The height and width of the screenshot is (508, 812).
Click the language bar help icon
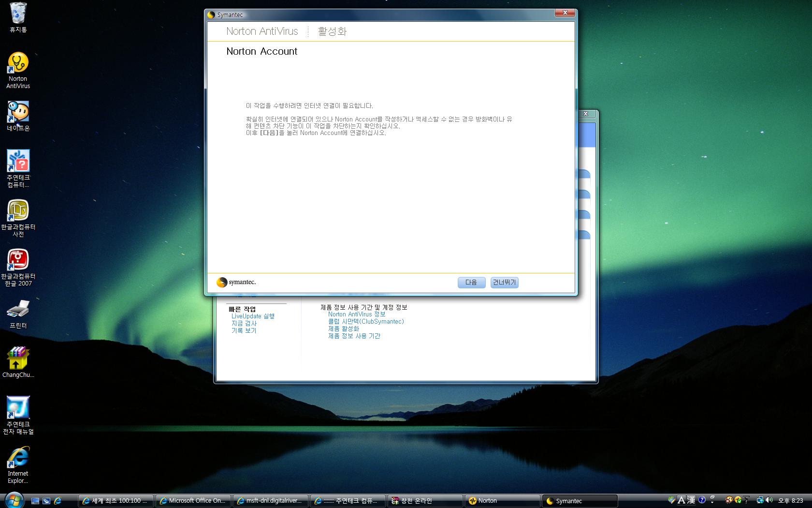coord(702,500)
